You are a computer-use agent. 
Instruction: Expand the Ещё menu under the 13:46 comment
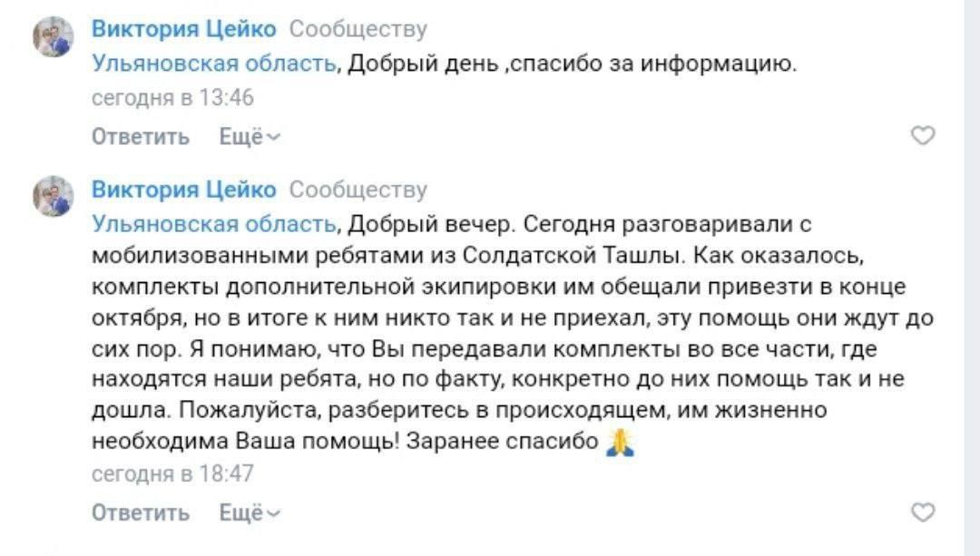(x=250, y=137)
